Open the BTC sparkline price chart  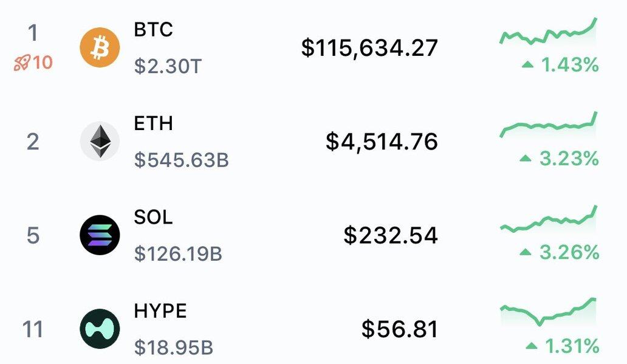549,32
